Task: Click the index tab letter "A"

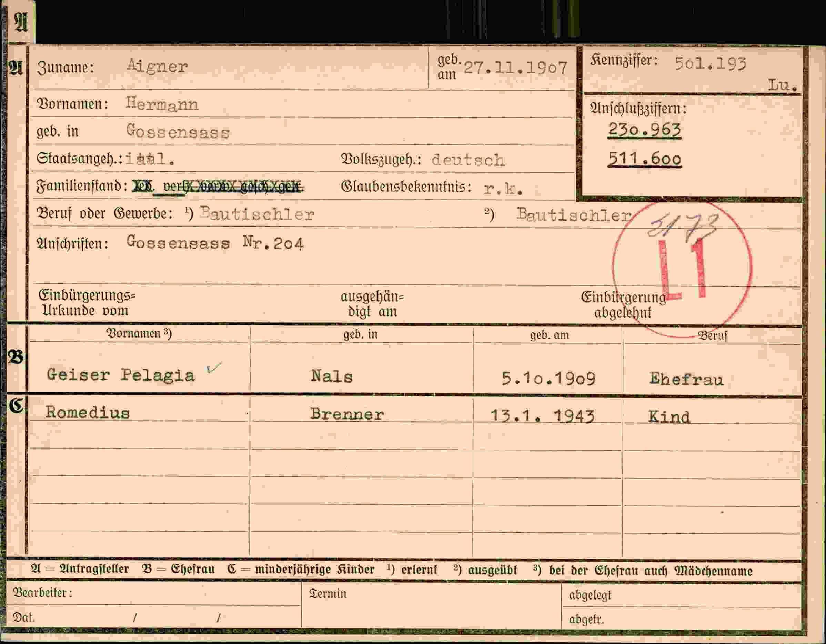Action: pyautogui.click(x=21, y=22)
